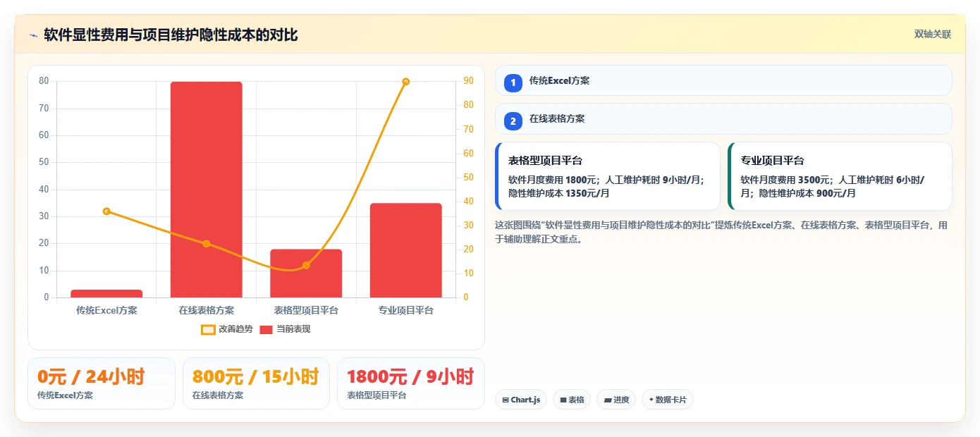Click the line point above 传统Excel方案
The image size is (980, 437).
tap(106, 211)
